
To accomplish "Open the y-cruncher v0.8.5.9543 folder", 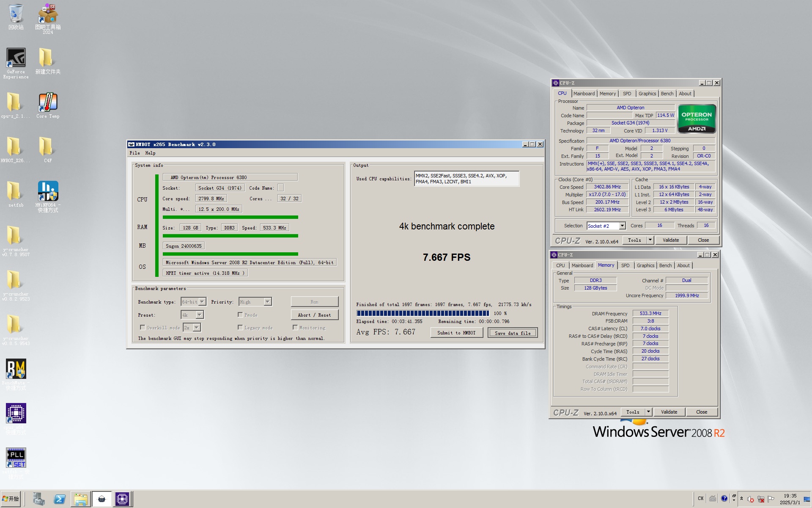I will [16, 330].
